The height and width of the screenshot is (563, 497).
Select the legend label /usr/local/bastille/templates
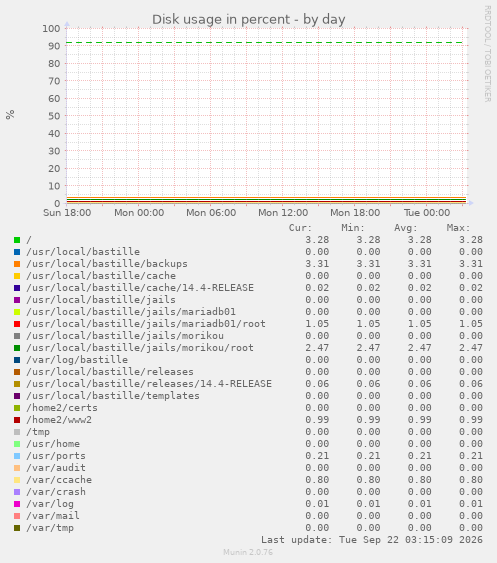[113, 396]
